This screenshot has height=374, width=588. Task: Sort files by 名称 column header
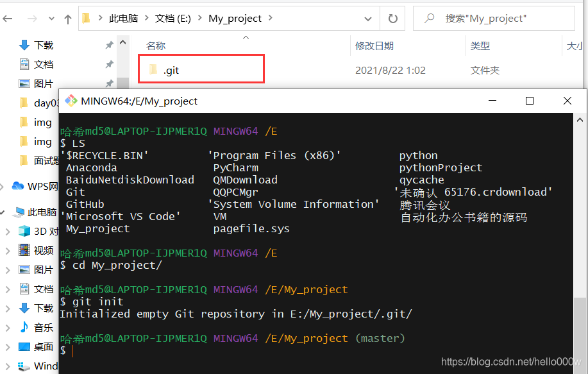click(156, 46)
